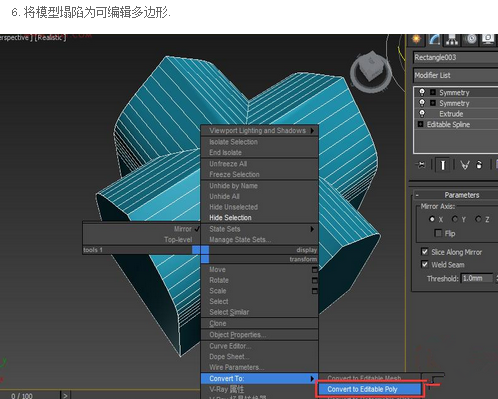
Task: Open the settings box beside Scale
Action: coord(314,291)
